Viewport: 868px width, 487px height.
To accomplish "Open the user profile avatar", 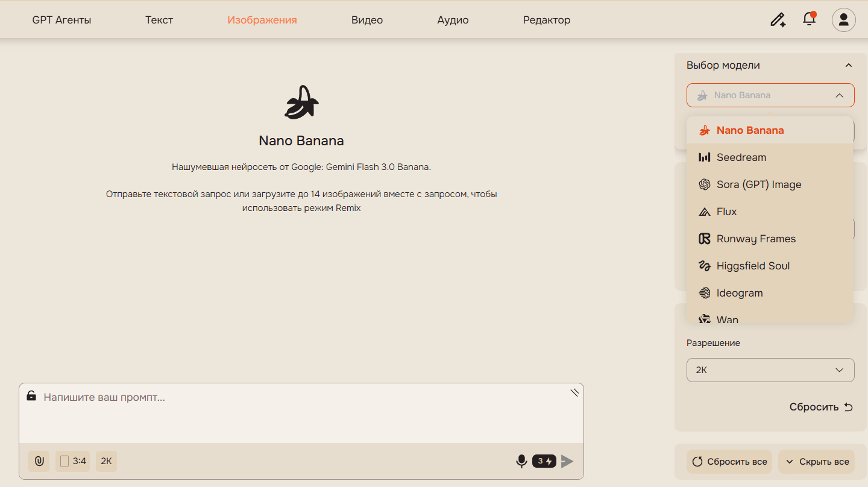I will tap(844, 20).
